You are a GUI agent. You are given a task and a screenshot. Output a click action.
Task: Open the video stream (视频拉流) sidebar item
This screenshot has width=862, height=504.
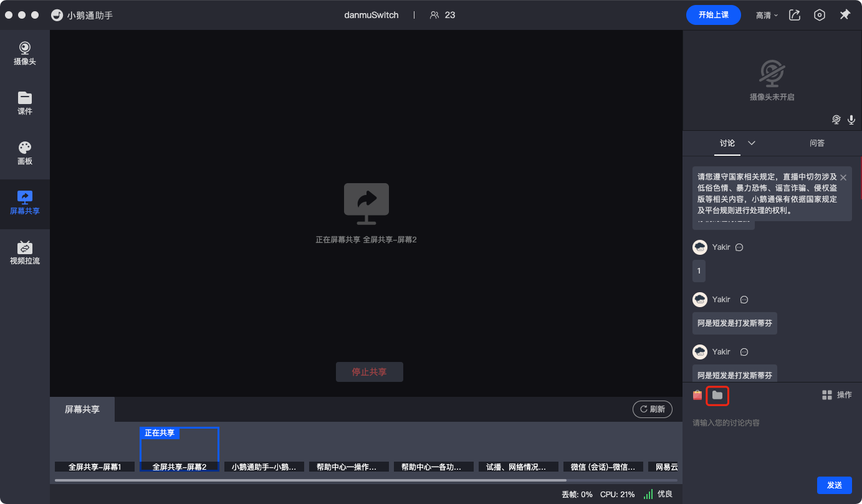25,253
